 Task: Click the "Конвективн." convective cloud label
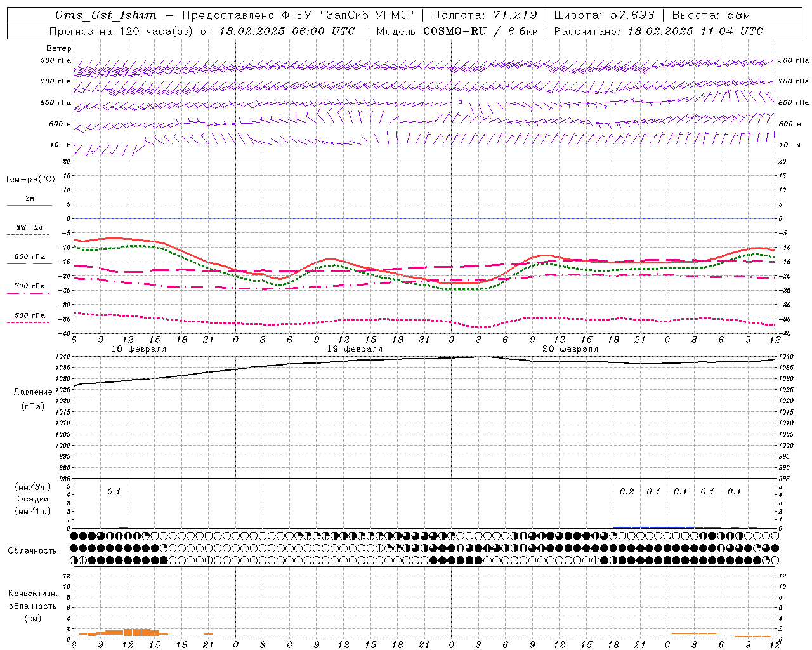pyautogui.click(x=33, y=594)
